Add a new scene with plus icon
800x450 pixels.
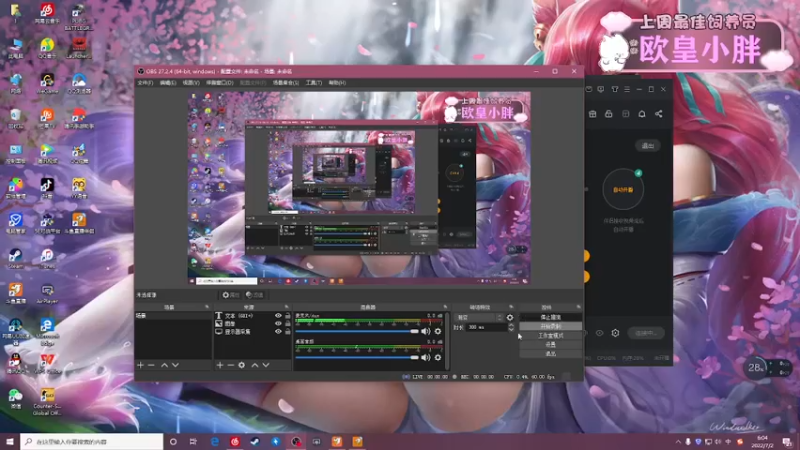[140, 365]
